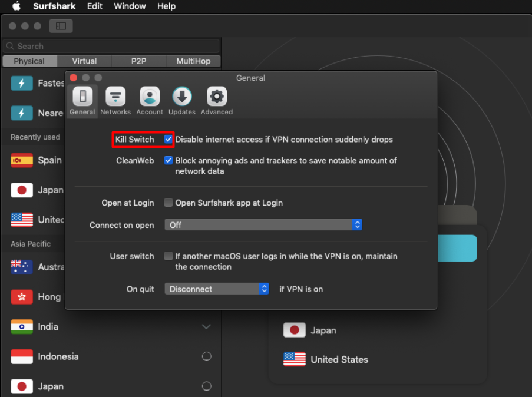Click the Fastest server lightning icon
Viewport: 532px width, 397px height.
coord(22,83)
